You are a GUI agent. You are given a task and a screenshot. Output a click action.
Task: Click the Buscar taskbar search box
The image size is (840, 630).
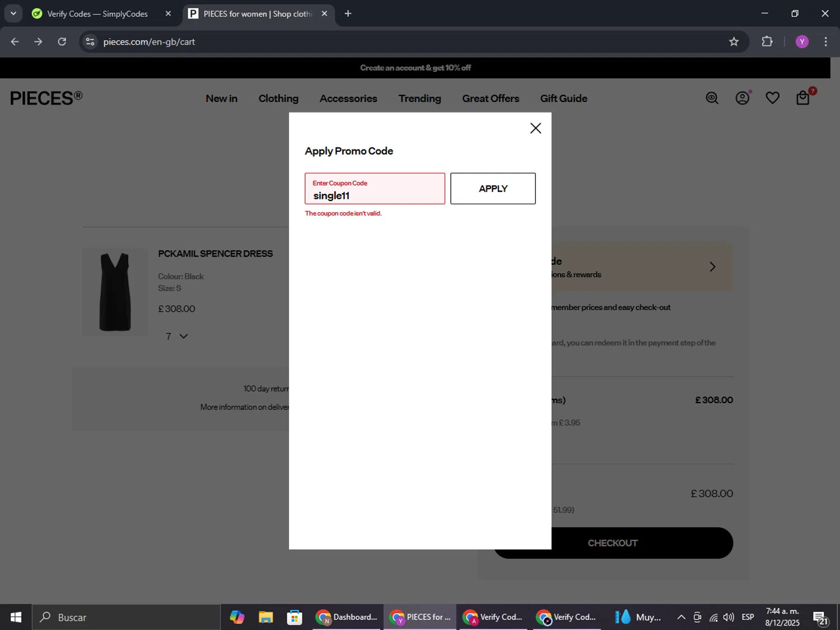point(126,617)
